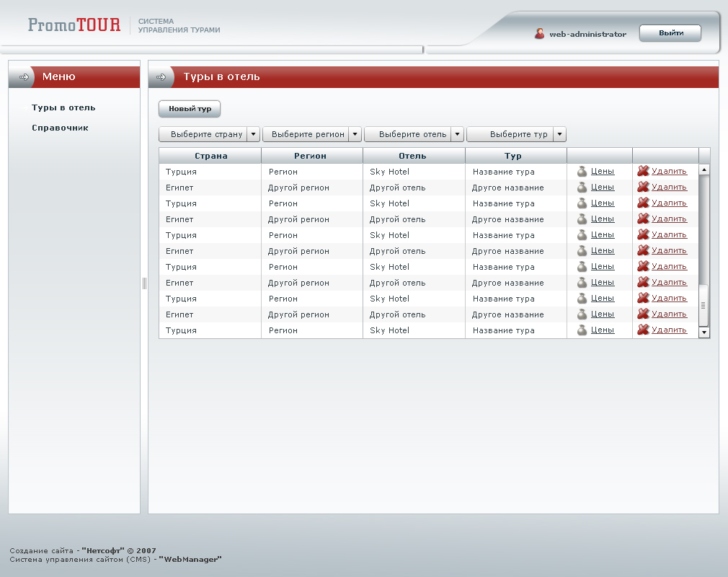Click the money bag icon in the first Турция row
Viewport: 728px width, 577px height.
tap(582, 172)
